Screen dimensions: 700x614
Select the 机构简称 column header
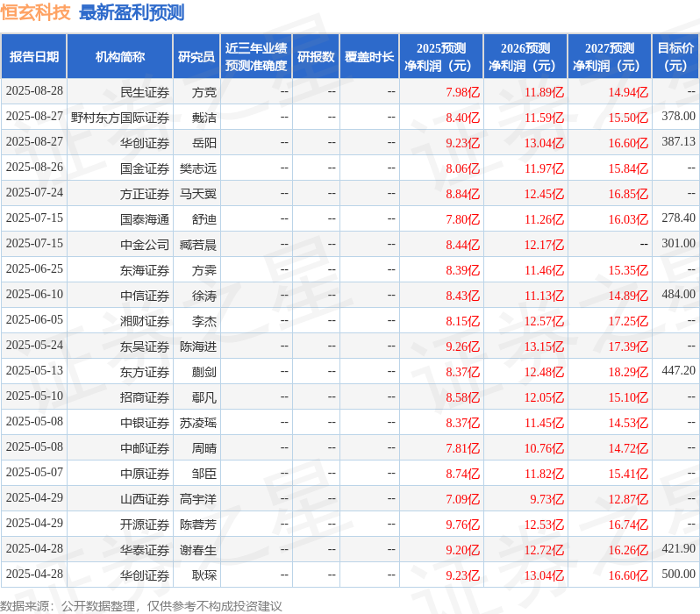point(119,57)
